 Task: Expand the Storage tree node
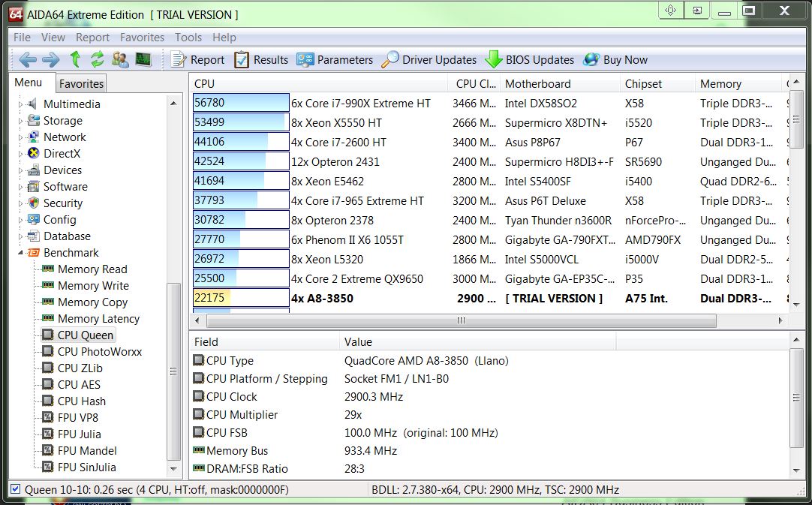click(x=21, y=121)
